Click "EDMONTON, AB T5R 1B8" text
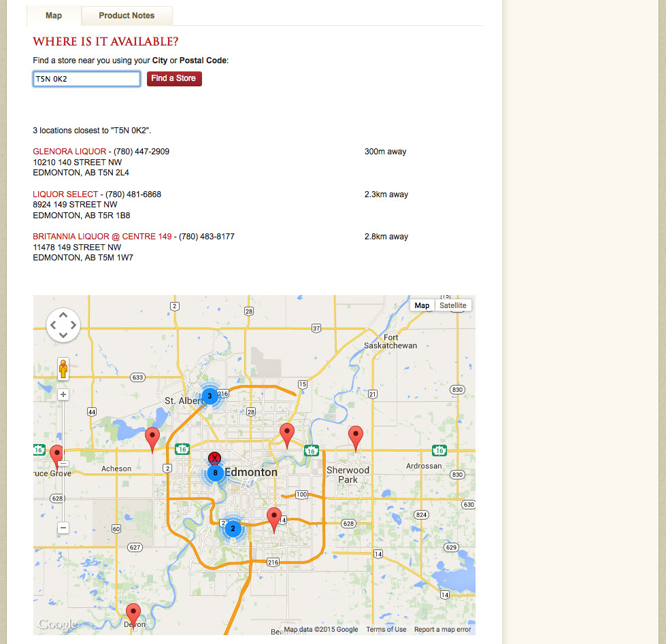The height and width of the screenshot is (644, 666). point(82,216)
